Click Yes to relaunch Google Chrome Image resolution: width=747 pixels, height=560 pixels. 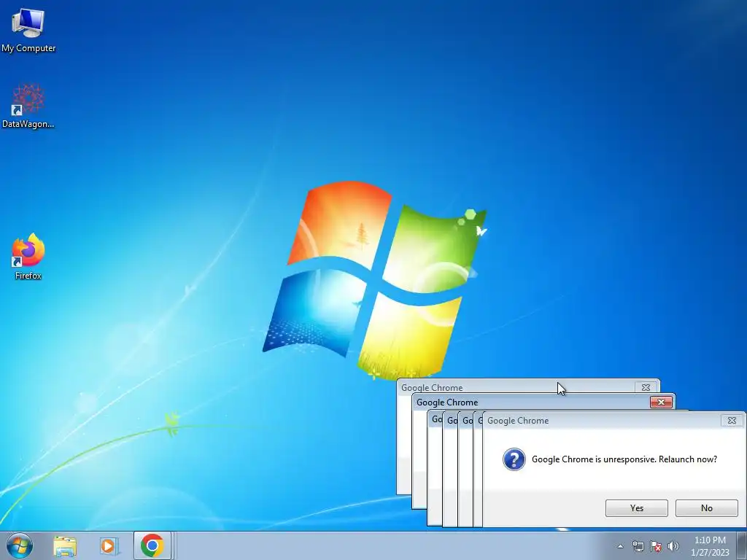tap(636, 508)
